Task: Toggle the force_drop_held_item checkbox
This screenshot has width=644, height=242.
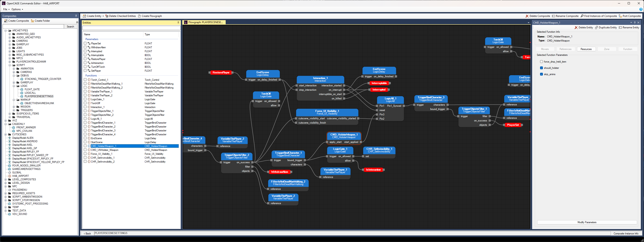Action: (x=541, y=62)
